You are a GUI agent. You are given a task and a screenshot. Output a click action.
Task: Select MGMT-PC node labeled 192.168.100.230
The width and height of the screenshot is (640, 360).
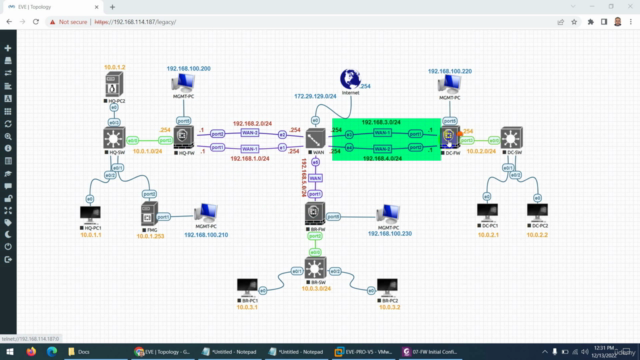[x=388, y=214]
